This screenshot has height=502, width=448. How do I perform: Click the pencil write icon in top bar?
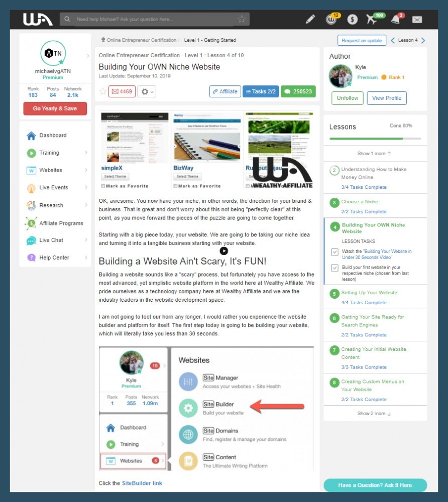[310, 19]
